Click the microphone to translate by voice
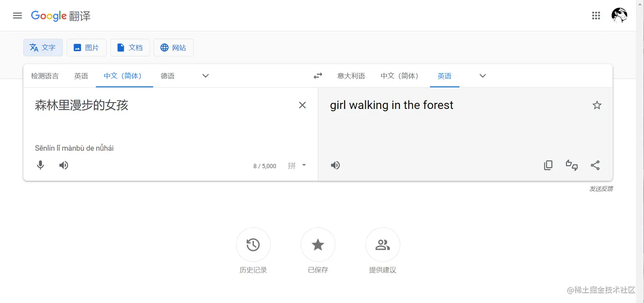Viewport: 644px width, 303px height. pyautogui.click(x=40, y=165)
